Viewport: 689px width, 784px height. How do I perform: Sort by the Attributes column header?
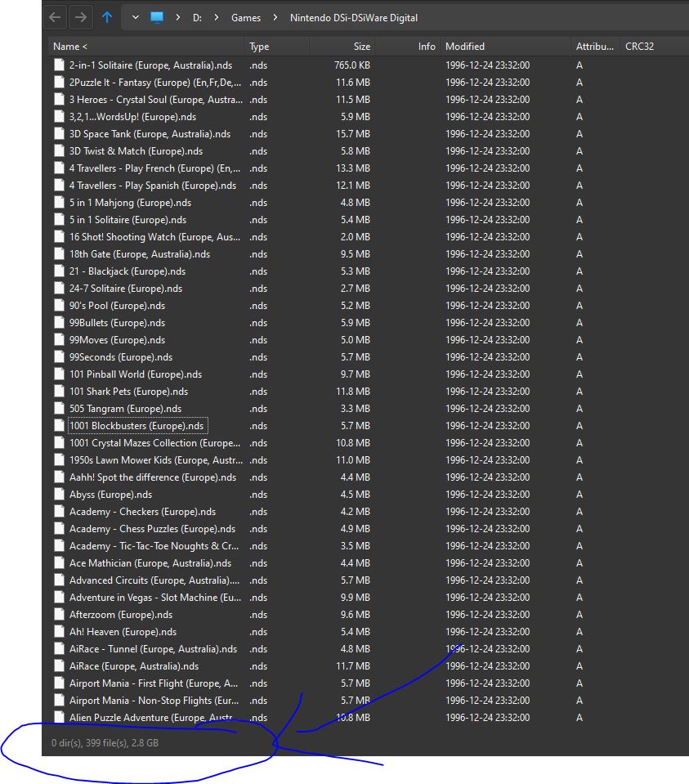594,47
